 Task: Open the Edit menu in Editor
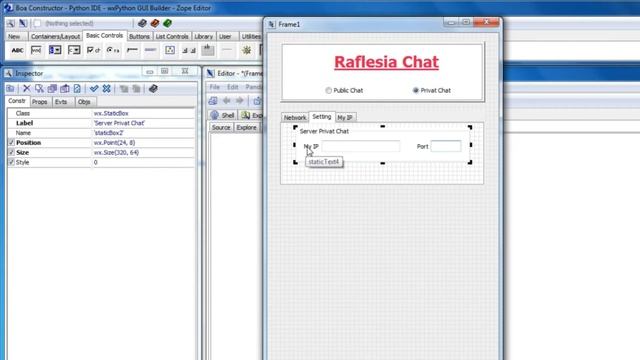[x=233, y=87]
